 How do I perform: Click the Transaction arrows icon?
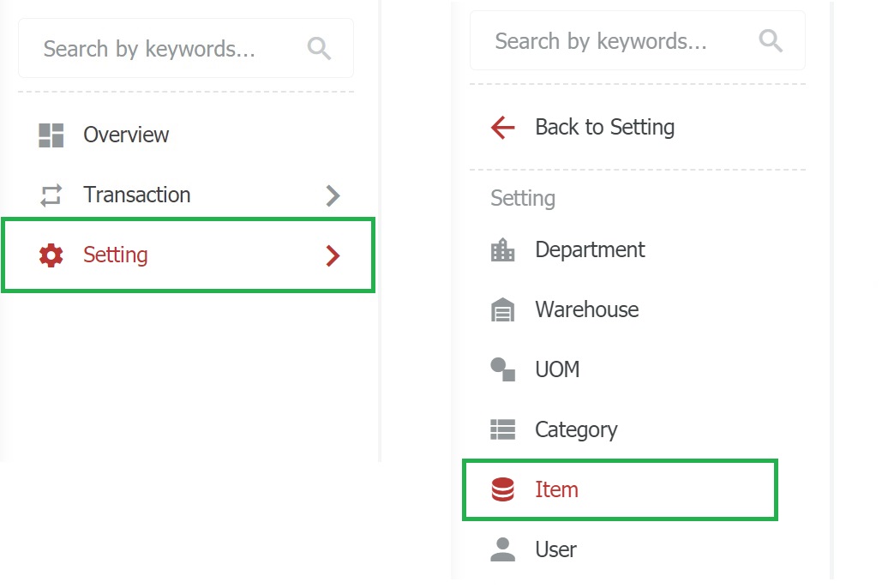[x=51, y=195]
